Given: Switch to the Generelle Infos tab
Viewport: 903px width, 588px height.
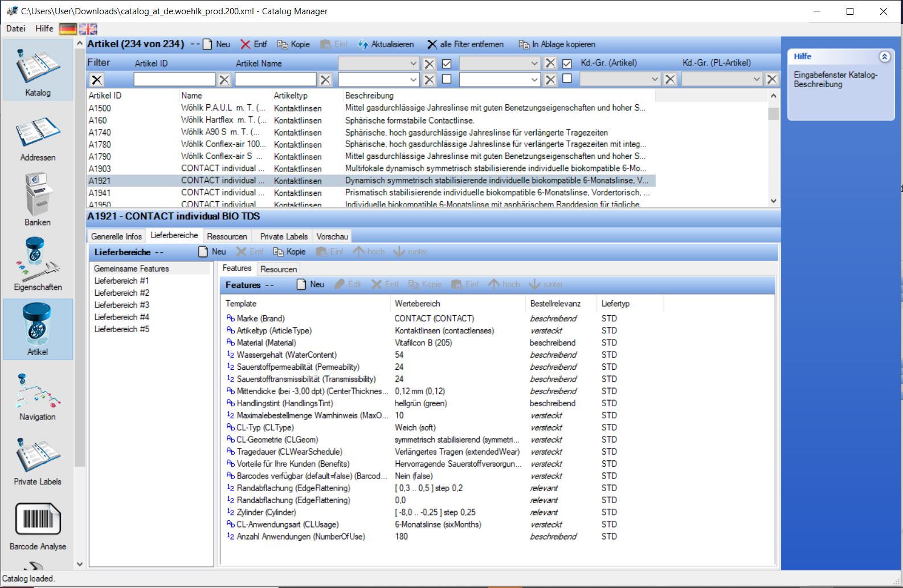Looking at the screenshot, I should [x=116, y=236].
